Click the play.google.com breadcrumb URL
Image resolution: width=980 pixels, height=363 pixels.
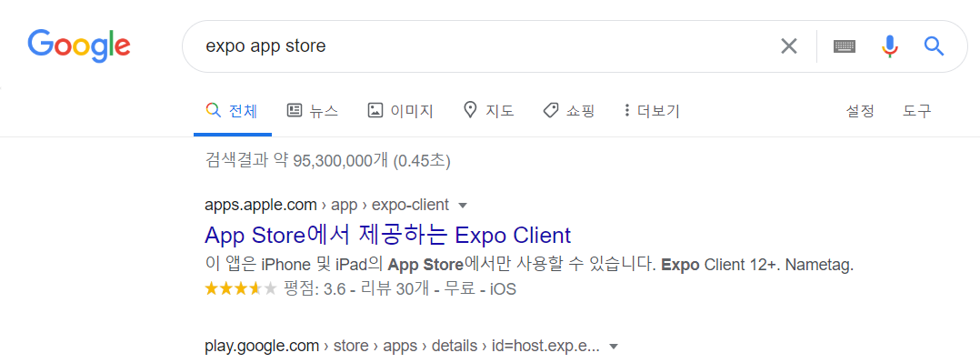point(402,346)
